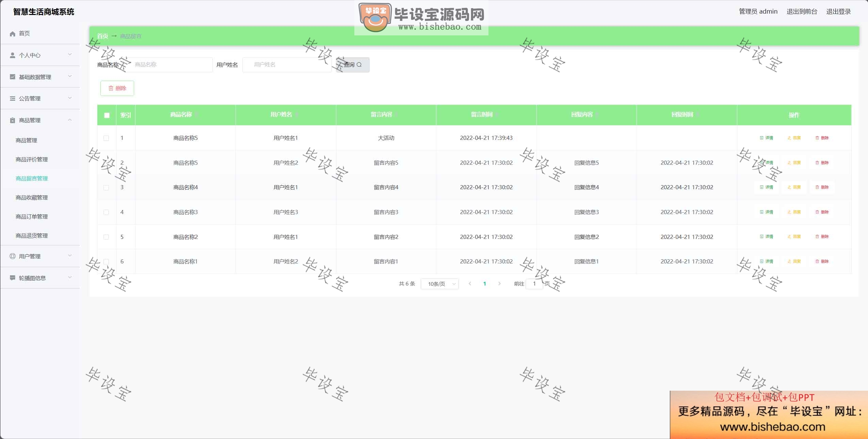Open 商品评价管理 in the sidebar
Image resolution: width=868 pixels, height=439 pixels.
click(40, 159)
